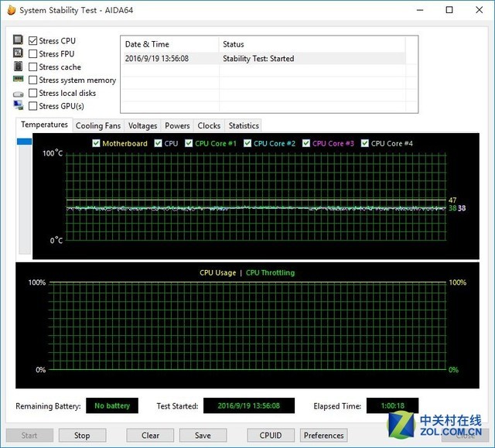
Task: Enable Stress system memory checkbox
Action: [32, 80]
